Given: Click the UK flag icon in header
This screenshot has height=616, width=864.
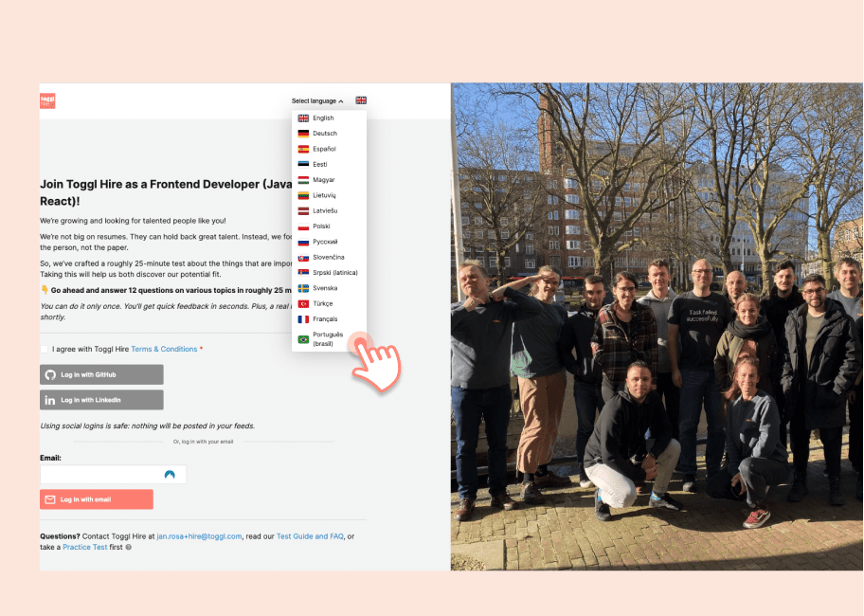Looking at the screenshot, I should click(361, 100).
